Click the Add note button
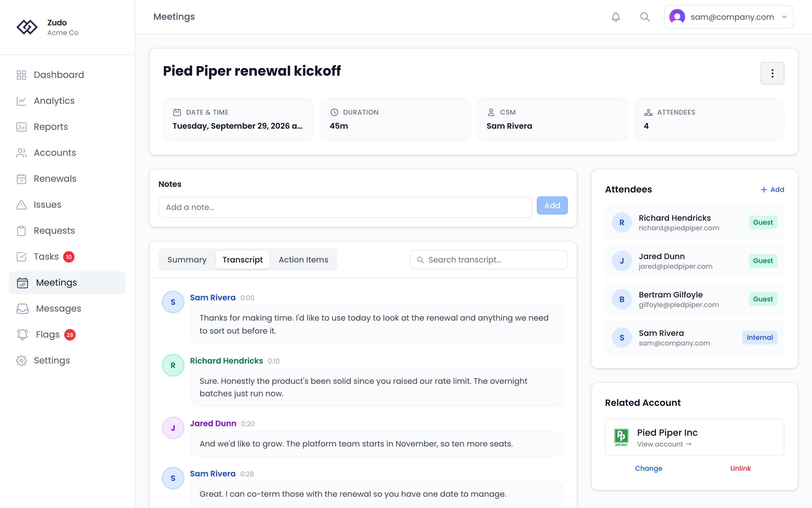812x508 pixels. click(552, 206)
